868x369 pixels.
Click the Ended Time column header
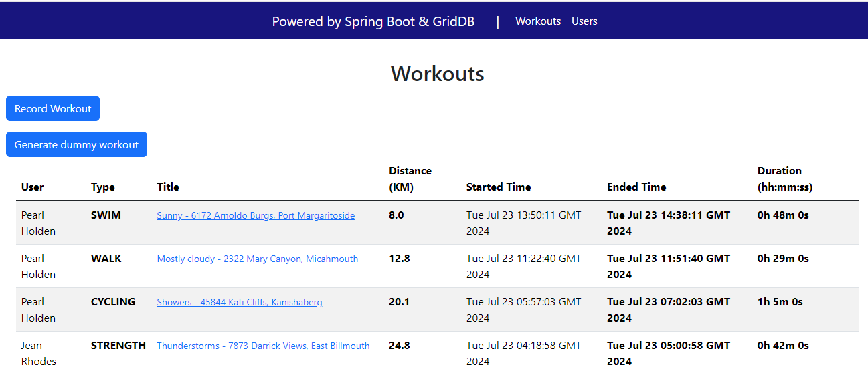coord(636,187)
